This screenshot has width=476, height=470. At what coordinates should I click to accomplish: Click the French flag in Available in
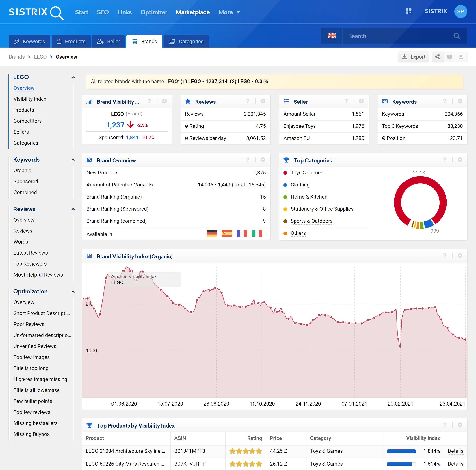[242, 233]
